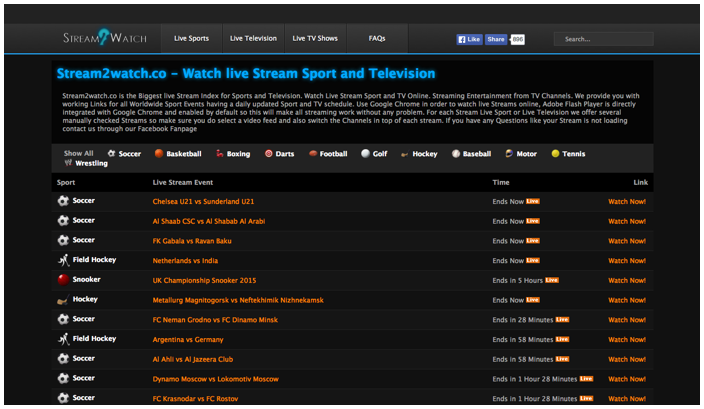704x409 pixels.
Task: Open Al Shaab CSC vs Al Shabab Al Arabi
Action: (209, 221)
